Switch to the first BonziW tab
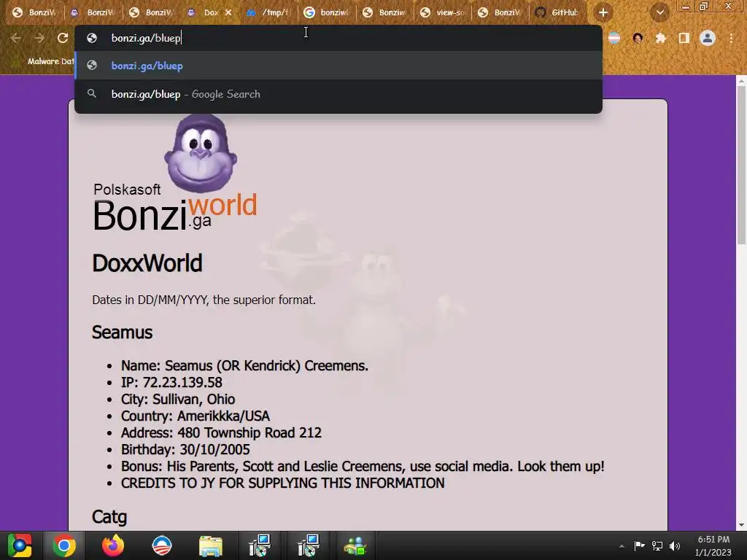The image size is (747, 560). [x=34, y=12]
